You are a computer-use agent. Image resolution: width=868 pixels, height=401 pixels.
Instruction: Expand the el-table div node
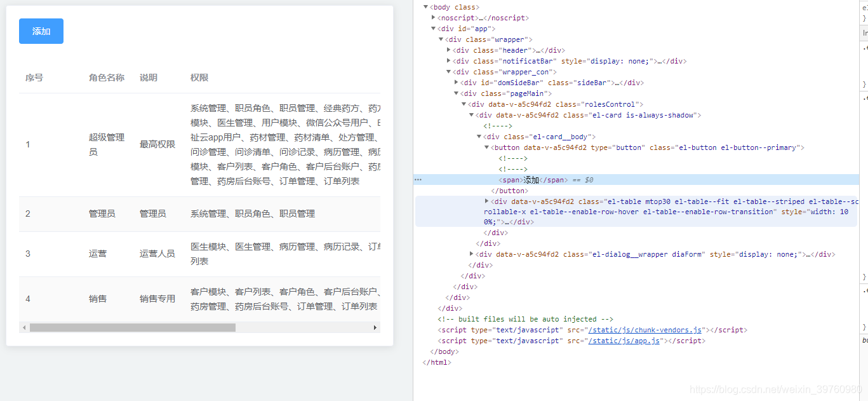(487, 201)
